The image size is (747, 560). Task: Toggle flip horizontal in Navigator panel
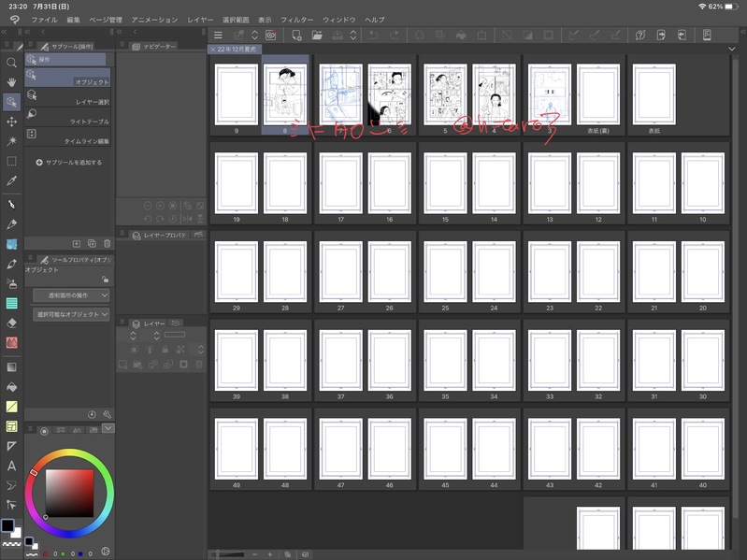click(x=187, y=219)
